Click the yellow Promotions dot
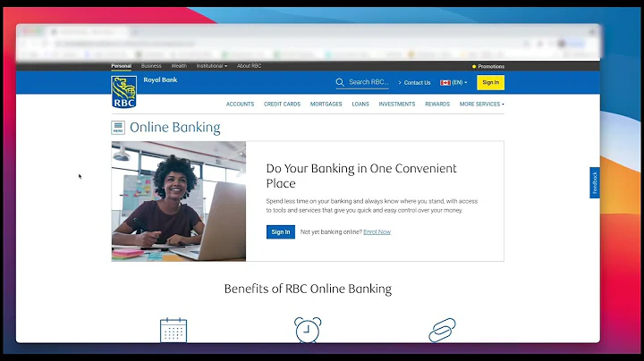The width and height of the screenshot is (644, 361). coord(474,66)
